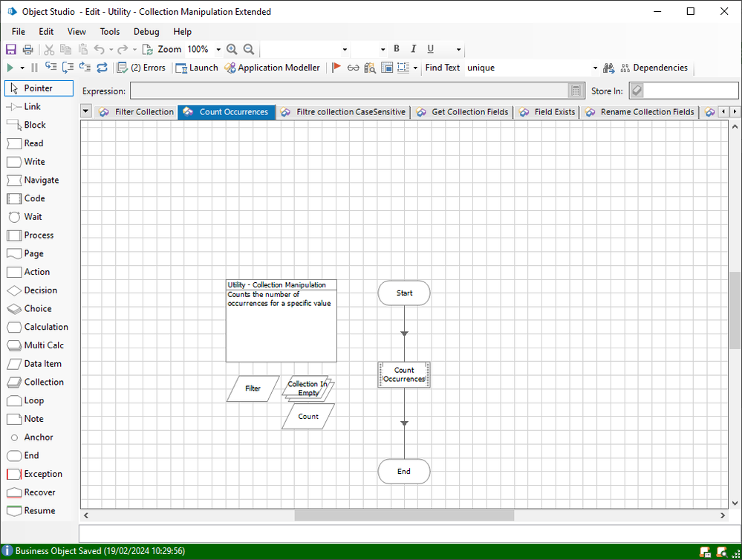Screen dimensions: 742x560
Task: Click the vertical scrollbar thumb
Action: tap(735, 310)
